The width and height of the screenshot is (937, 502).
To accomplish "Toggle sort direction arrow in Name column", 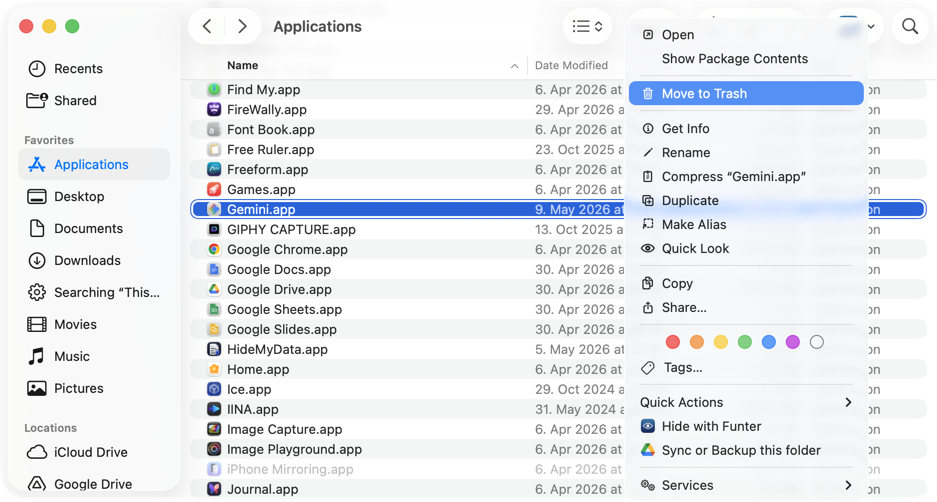I will [515, 66].
